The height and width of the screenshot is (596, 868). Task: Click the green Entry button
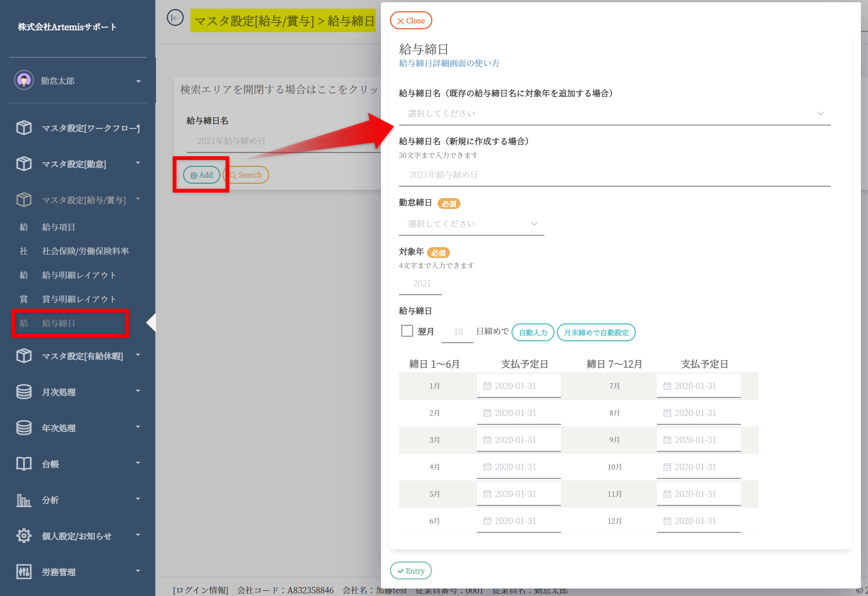(x=411, y=570)
